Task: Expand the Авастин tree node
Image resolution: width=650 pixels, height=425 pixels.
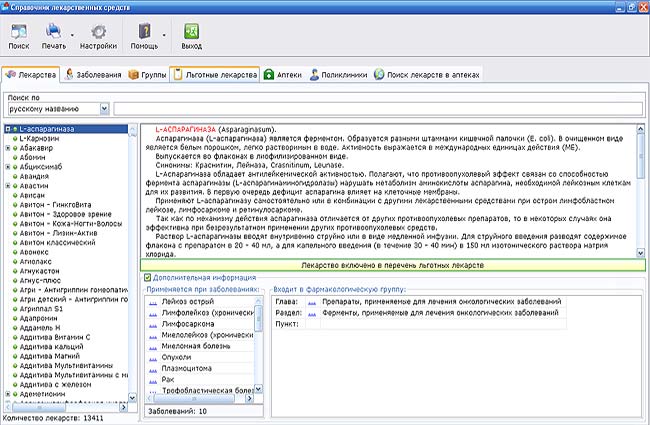Action: [x=7, y=186]
